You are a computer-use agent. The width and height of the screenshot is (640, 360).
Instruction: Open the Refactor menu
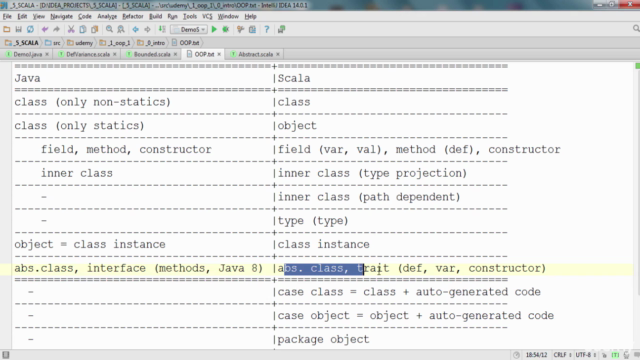[x=133, y=16]
